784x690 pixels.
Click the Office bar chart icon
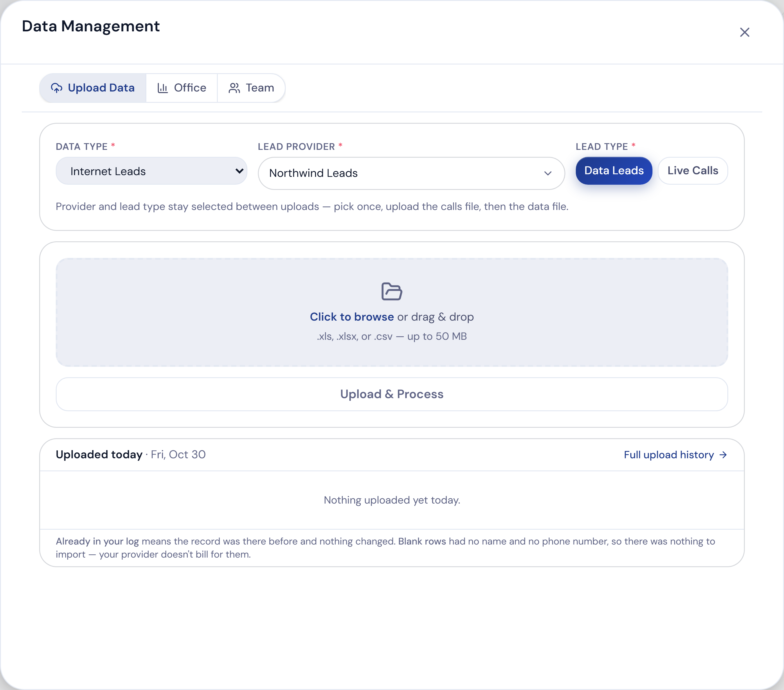[163, 88]
